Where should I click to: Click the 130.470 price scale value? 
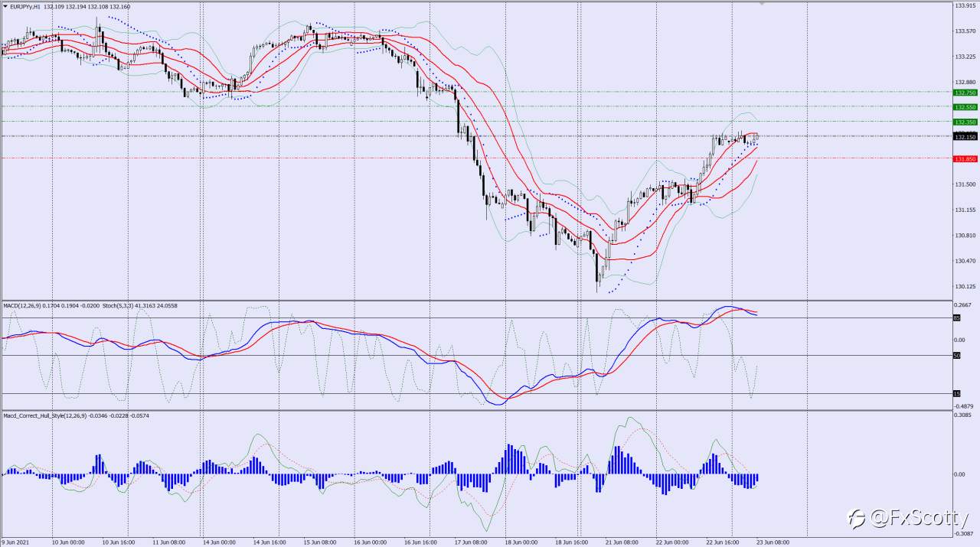coord(965,261)
